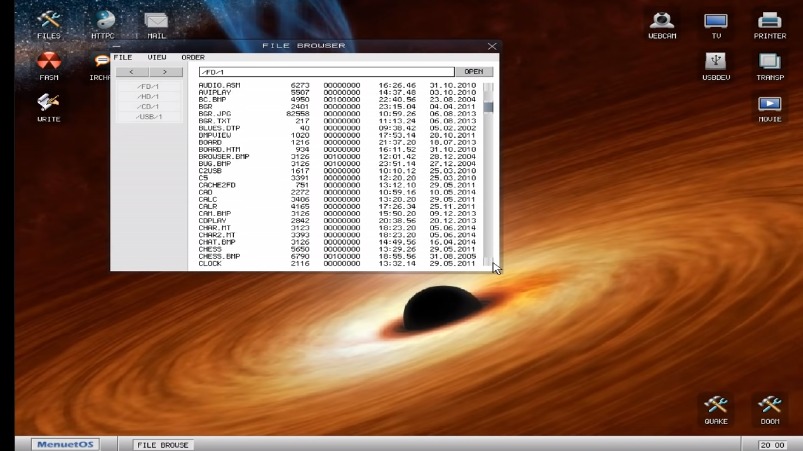Viewport: 803px width, 451px height.
Task: Launch the TV application icon
Action: (x=715, y=21)
